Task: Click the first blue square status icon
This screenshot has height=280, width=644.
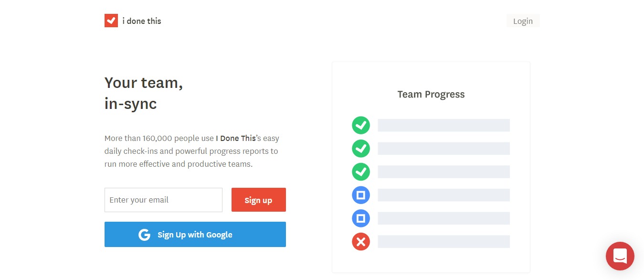Action: click(x=361, y=195)
